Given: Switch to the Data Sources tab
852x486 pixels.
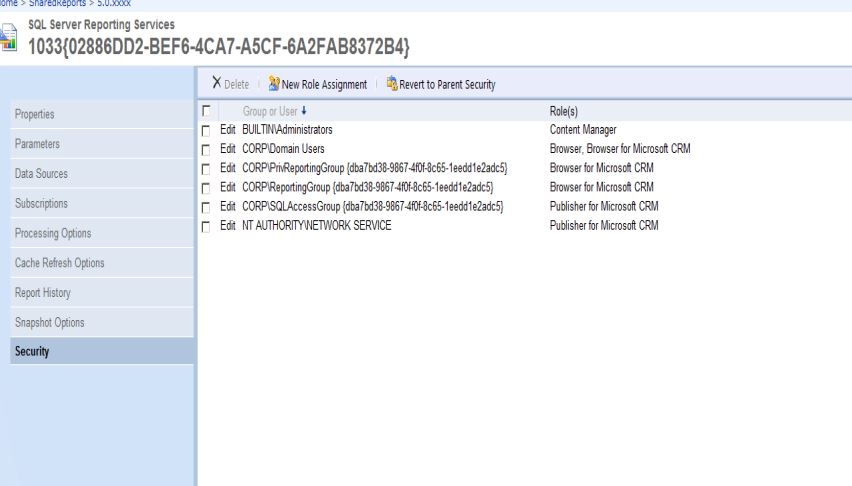Looking at the screenshot, I should tap(41, 174).
